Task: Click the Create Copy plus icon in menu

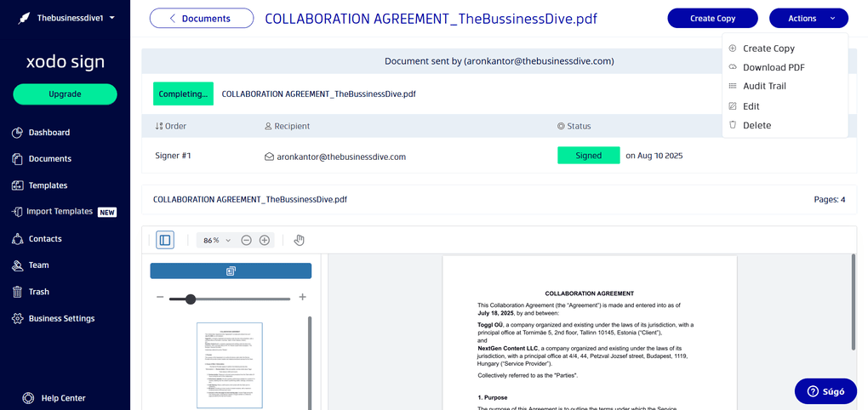Action: (733, 48)
